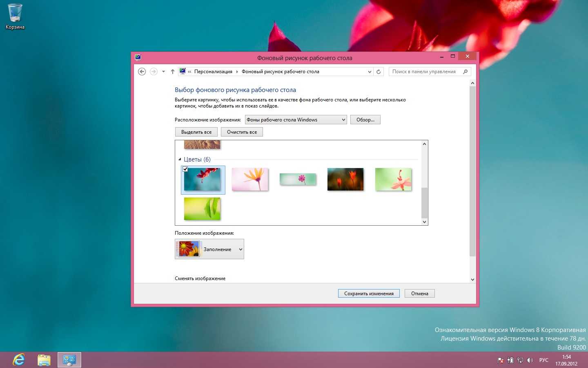Open the address bar history dropdown
This screenshot has height=368, width=588.
pos(370,72)
